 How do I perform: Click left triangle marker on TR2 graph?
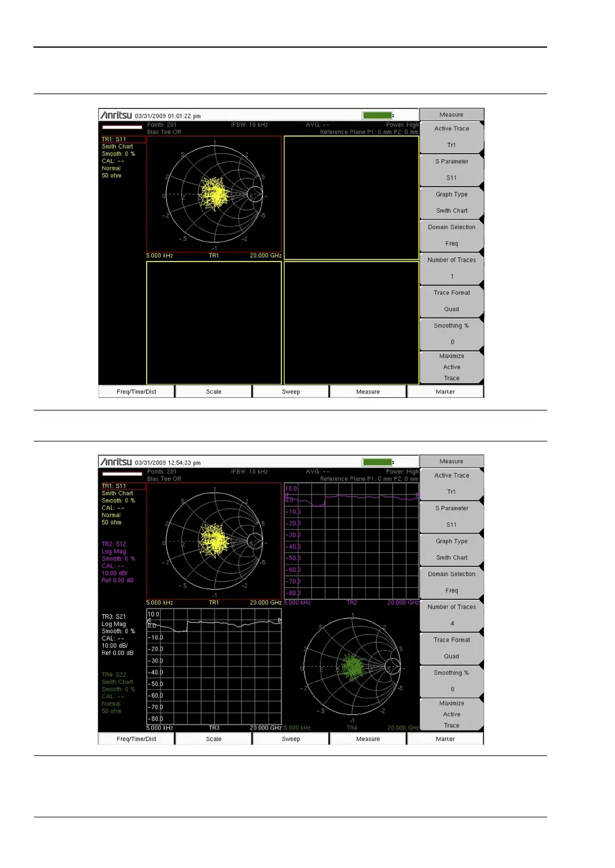coord(287,495)
